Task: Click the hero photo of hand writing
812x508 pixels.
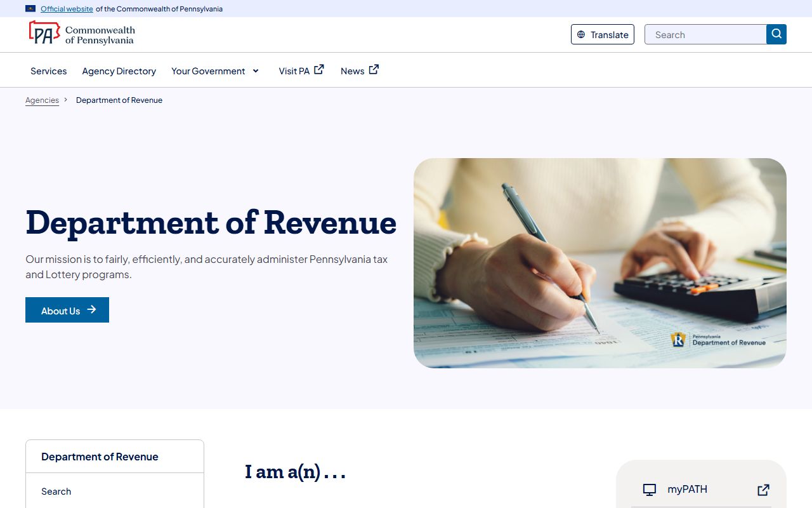Action: pyautogui.click(x=600, y=263)
